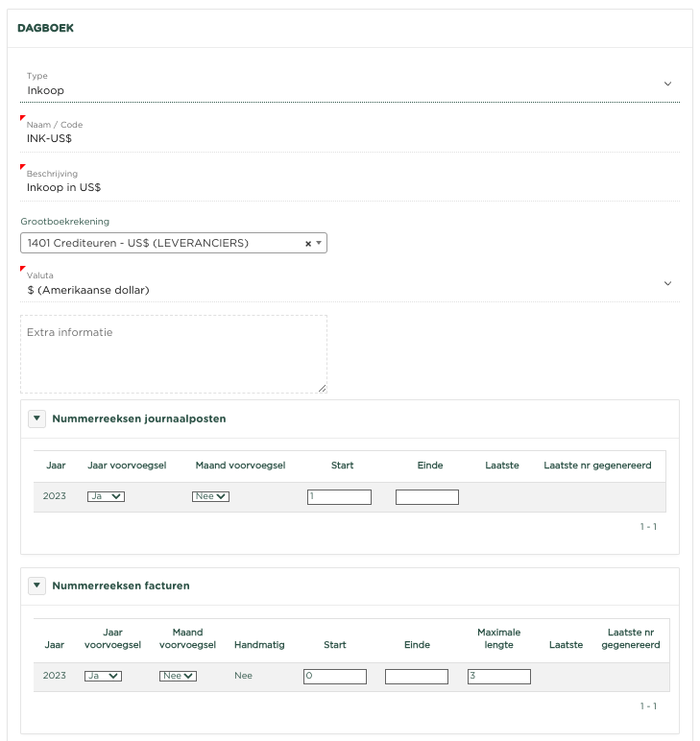Open Maand voorvoegsel select in facturen row

point(178,676)
